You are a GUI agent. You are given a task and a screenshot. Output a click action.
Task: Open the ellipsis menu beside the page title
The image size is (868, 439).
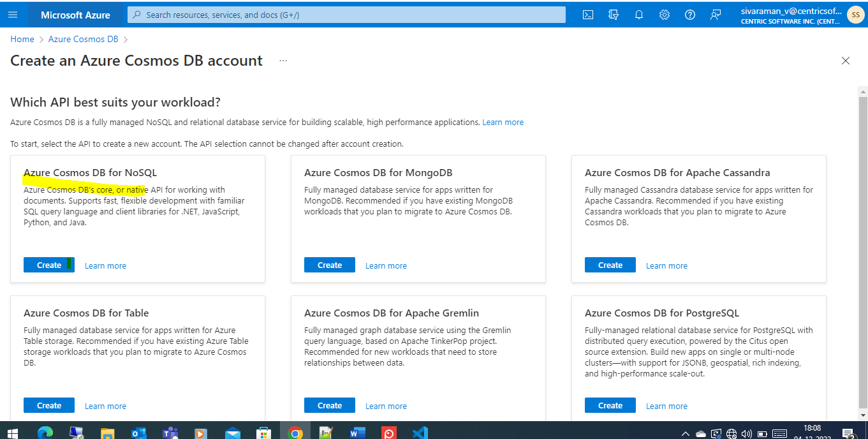point(283,61)
